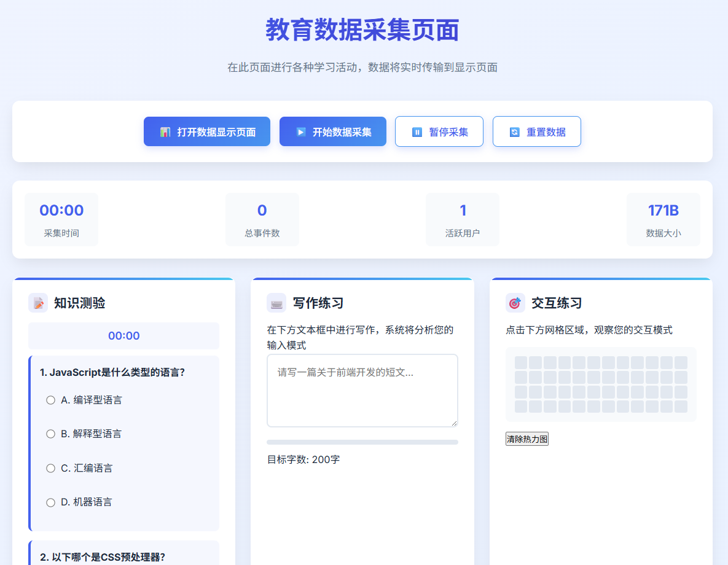
Task: Click the chart icon on 打开数据显示页面 button
Action: [165, 132]
